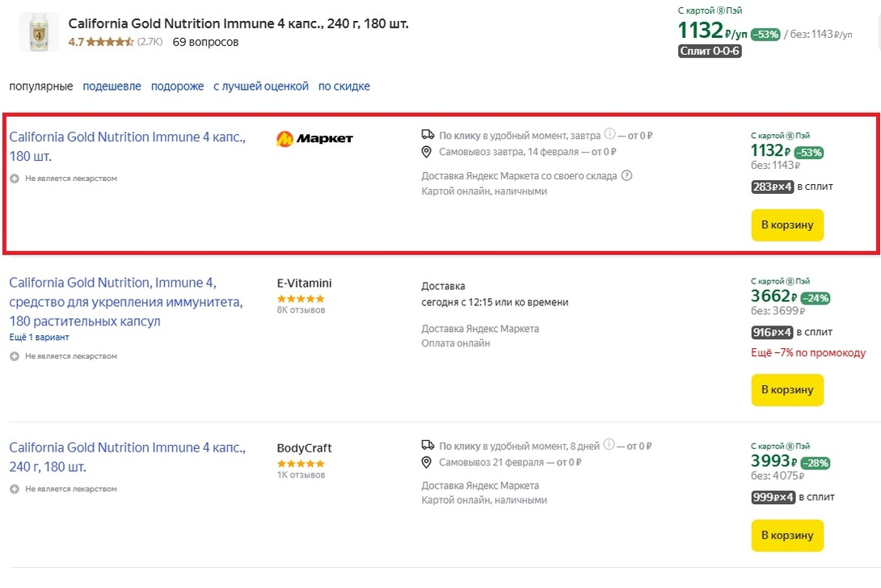Click the info icon next to Маркет delivery 'завтра'

click(610, 135)
